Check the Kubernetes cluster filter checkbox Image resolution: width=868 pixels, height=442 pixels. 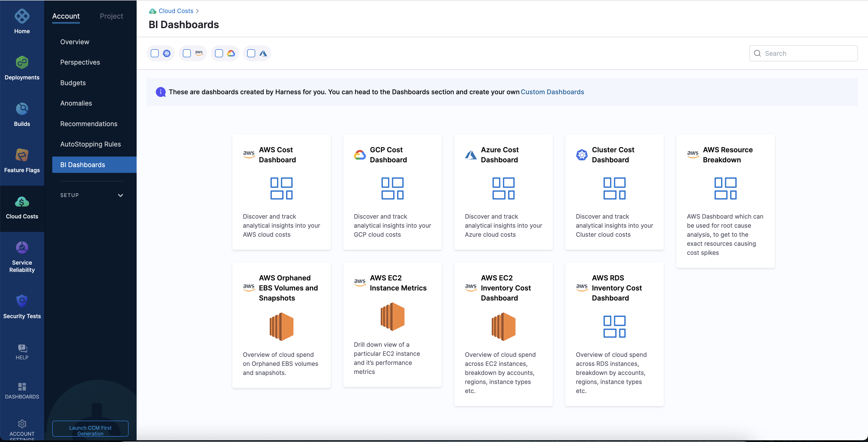(155, 53)
